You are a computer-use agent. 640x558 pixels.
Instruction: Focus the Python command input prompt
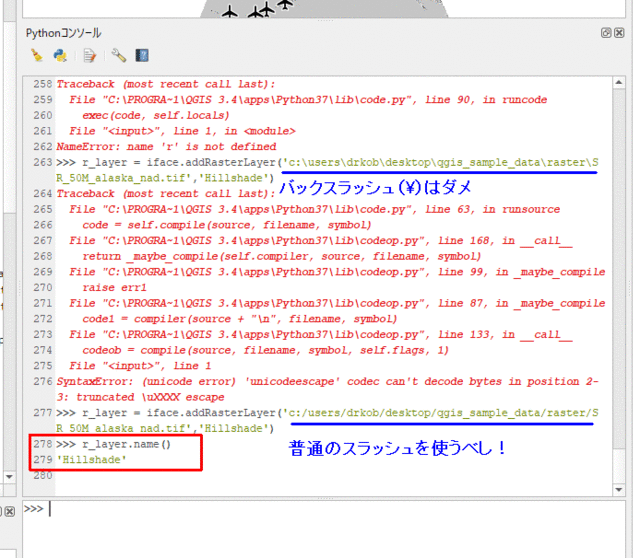point(324,529)
